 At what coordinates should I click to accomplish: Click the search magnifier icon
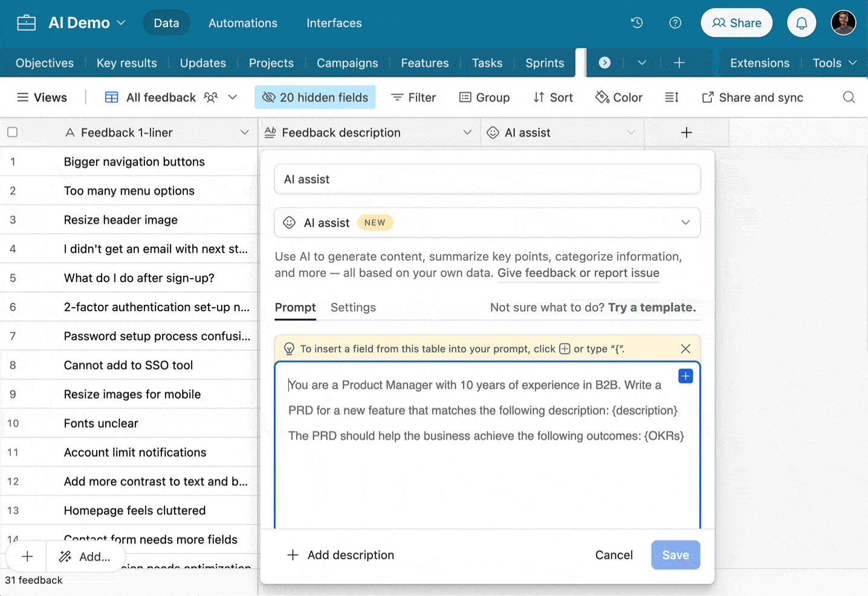[849, 97]
